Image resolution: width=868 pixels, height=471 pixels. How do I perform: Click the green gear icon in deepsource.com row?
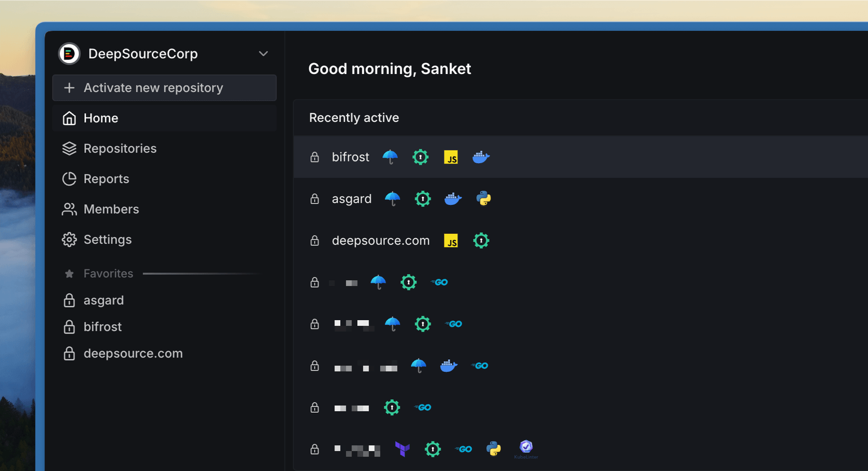(x=481, y=241)
